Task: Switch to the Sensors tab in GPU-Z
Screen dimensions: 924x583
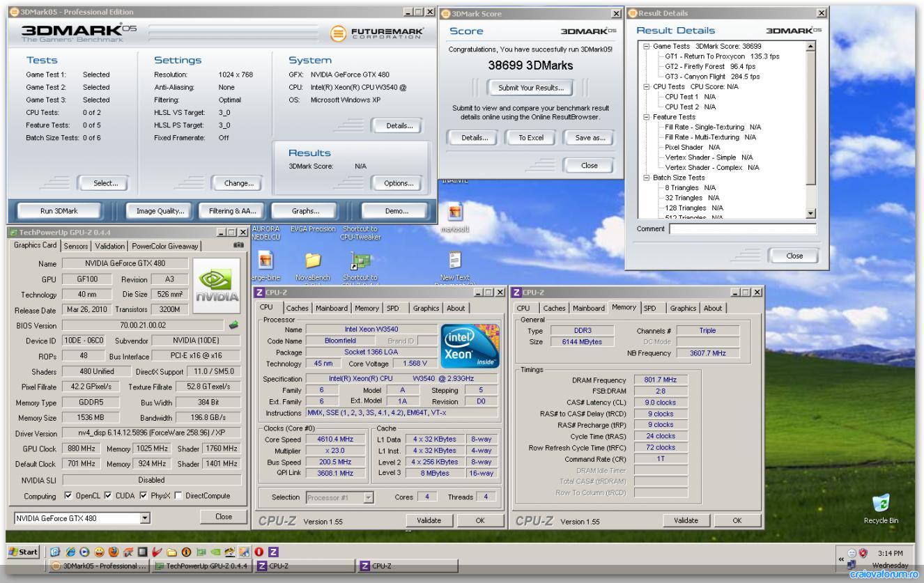Action: tap(76, 246)
